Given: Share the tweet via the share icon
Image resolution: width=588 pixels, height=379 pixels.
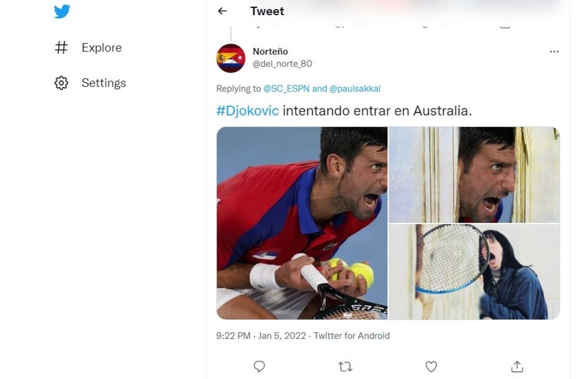Looking at the screenshot, I should [x=517, y=366].
